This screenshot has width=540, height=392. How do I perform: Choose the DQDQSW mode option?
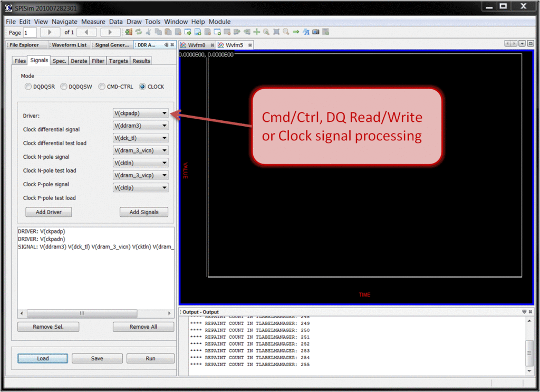click(63, 87)
